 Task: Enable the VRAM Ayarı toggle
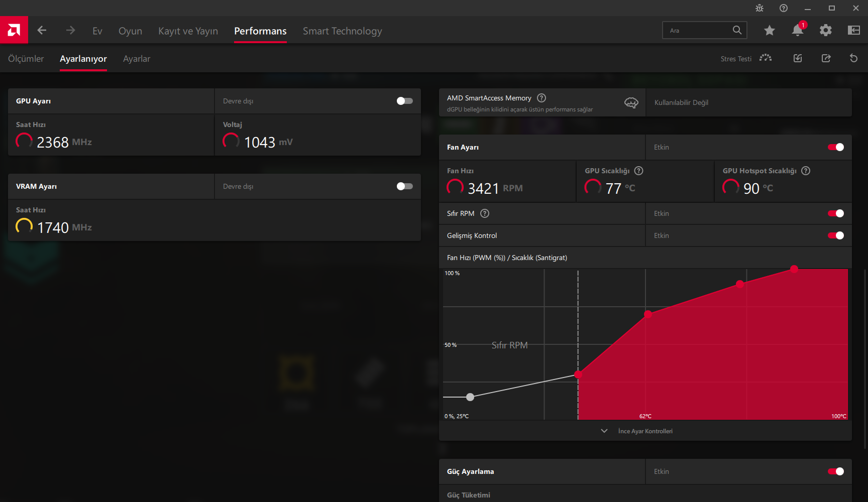tap(404, 186)
